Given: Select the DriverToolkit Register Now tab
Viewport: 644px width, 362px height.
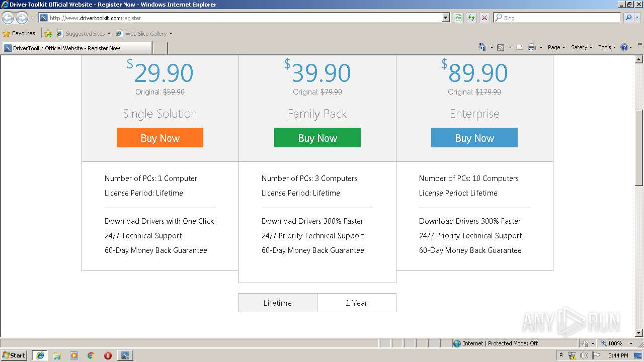Looking at the screenshot, I should tap(76, 48).
